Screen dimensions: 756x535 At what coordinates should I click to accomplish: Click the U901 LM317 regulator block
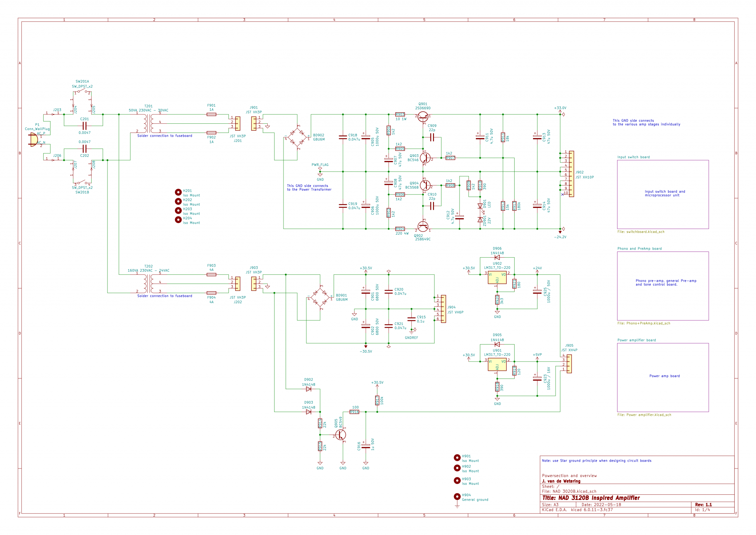coord(497,364)
